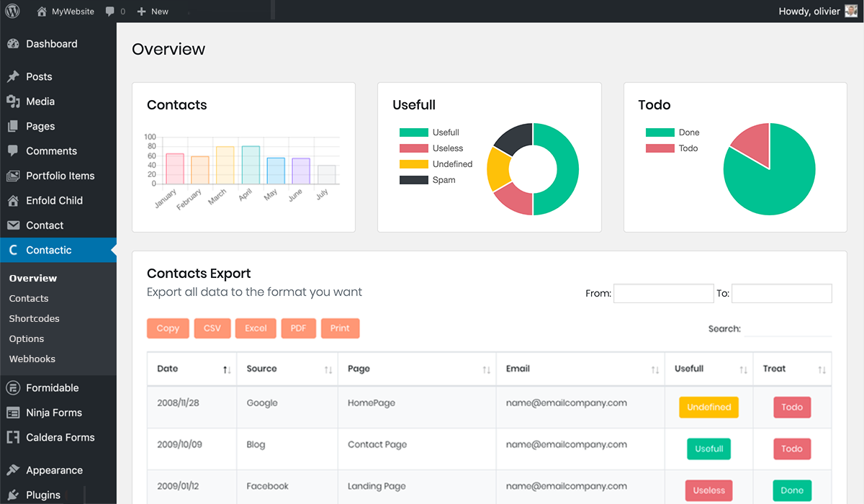Open the Media library menu
Image resolution: width=864 pixels, height=504 pixels.
40,102
